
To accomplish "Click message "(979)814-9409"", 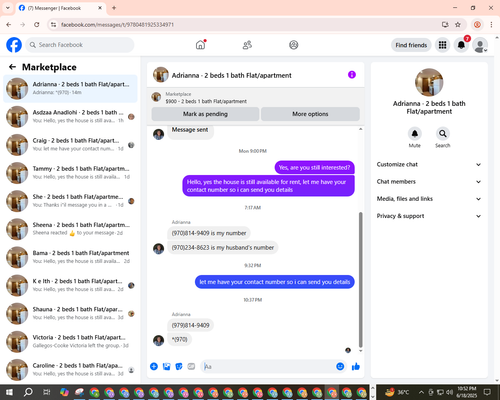I will click(190, 325).
